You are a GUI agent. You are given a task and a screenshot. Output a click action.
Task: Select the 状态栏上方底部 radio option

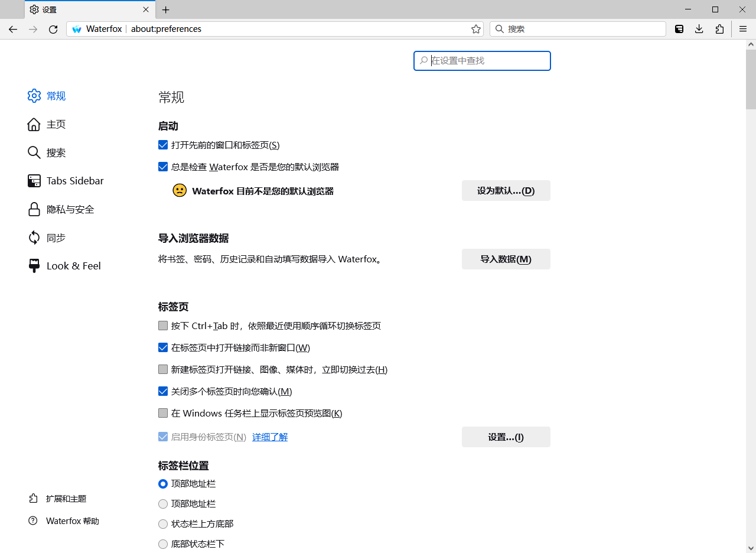[163, 524]
